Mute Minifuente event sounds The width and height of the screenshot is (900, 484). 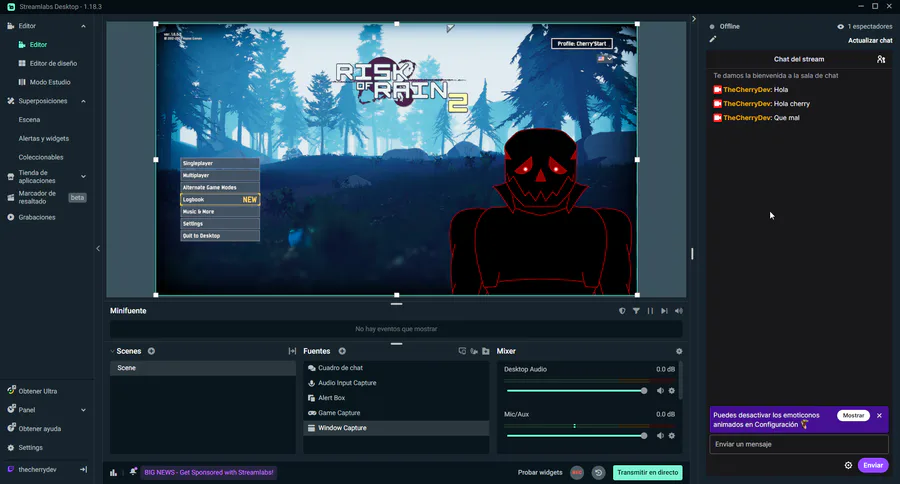tap(678, 311)
